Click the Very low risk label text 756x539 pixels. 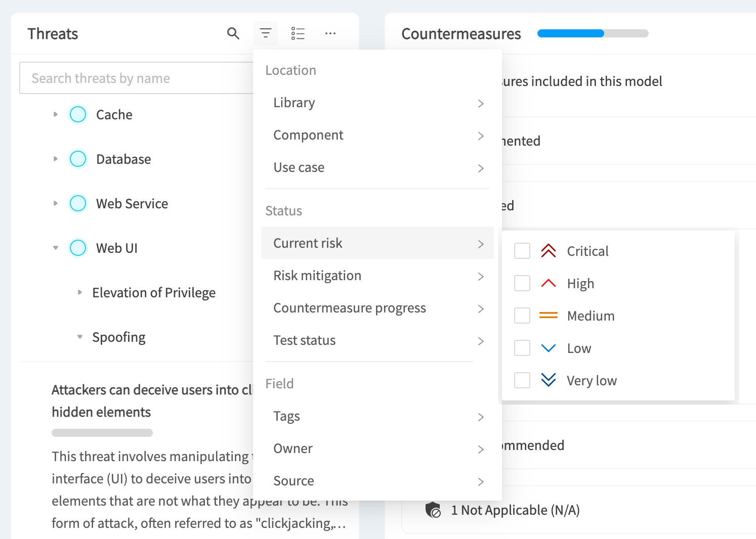(x=592, y=381)
